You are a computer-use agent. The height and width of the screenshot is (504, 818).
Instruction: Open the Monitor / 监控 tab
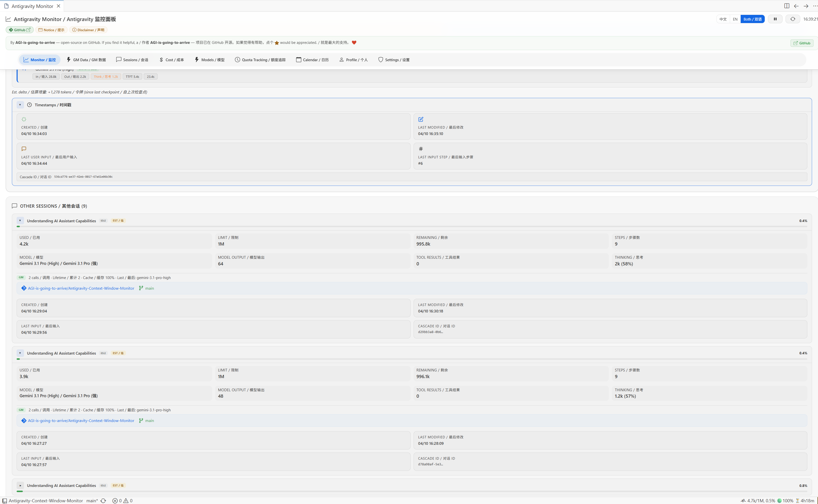click(x=40, y=60)
